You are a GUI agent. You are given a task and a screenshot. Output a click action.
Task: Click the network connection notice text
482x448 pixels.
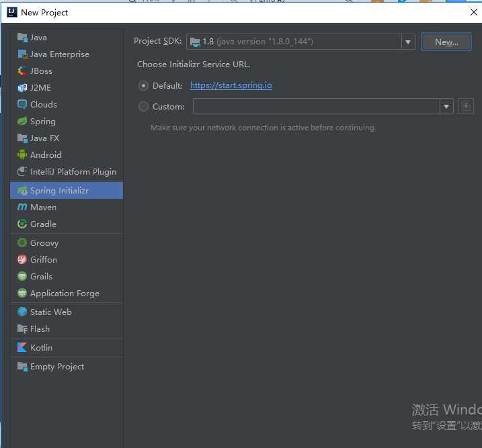(263, 128)
